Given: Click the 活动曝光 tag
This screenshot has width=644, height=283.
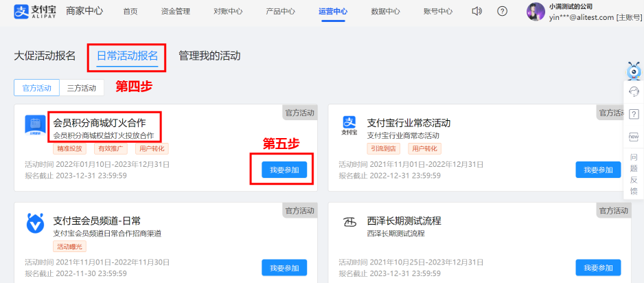Looking at the screenshot, I should [69, 247].
